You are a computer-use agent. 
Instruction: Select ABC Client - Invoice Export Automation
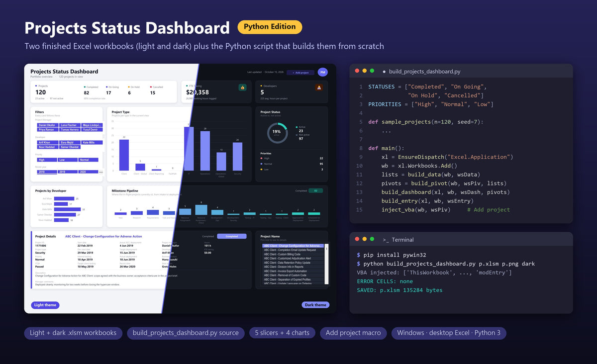coord(293,271)
